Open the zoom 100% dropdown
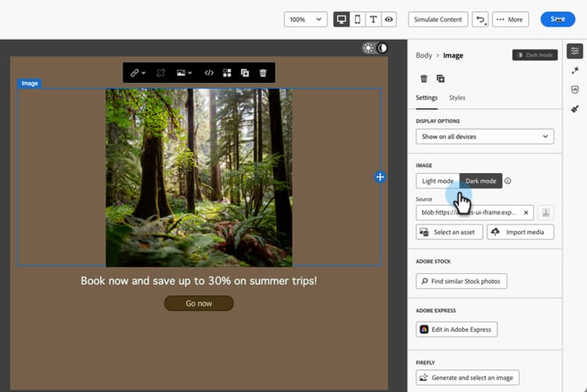 click(x=305, y=20)
